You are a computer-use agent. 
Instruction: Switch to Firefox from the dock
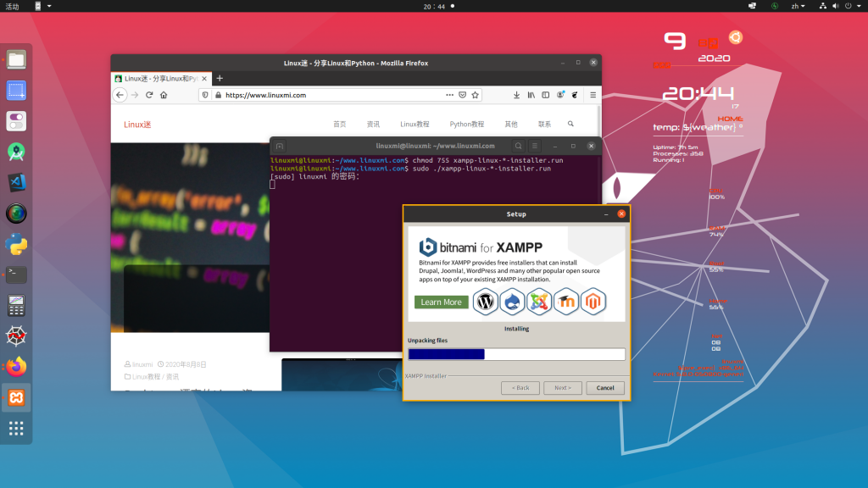tap(16, 367)
